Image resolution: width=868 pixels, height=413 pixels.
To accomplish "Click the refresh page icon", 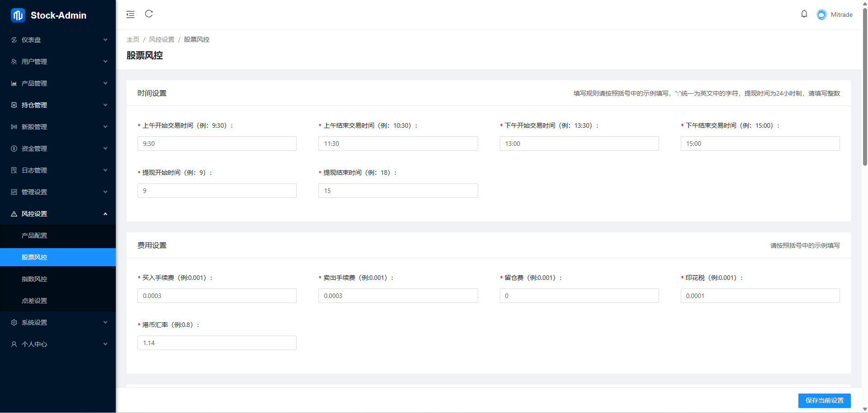I will [149, 14].
